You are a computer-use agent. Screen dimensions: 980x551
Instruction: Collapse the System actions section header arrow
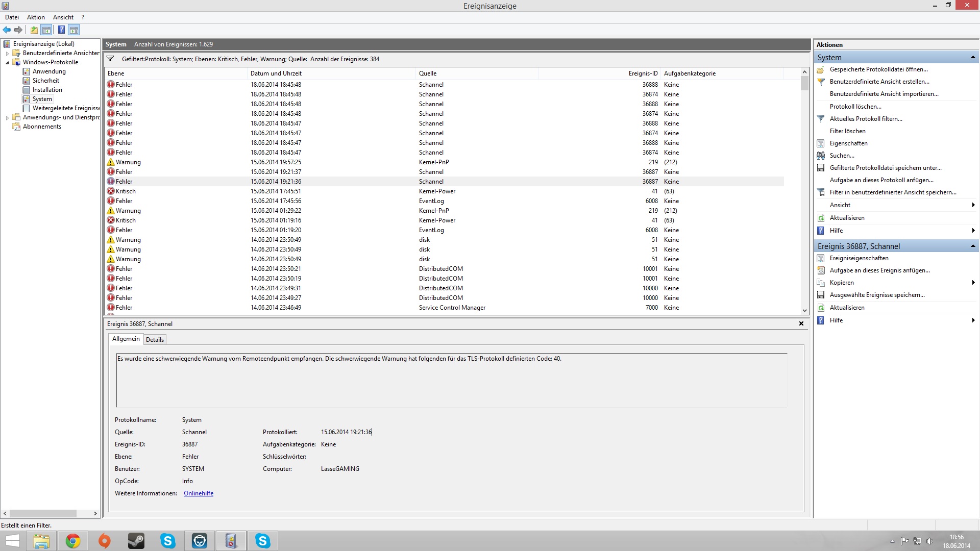(972, 57)
